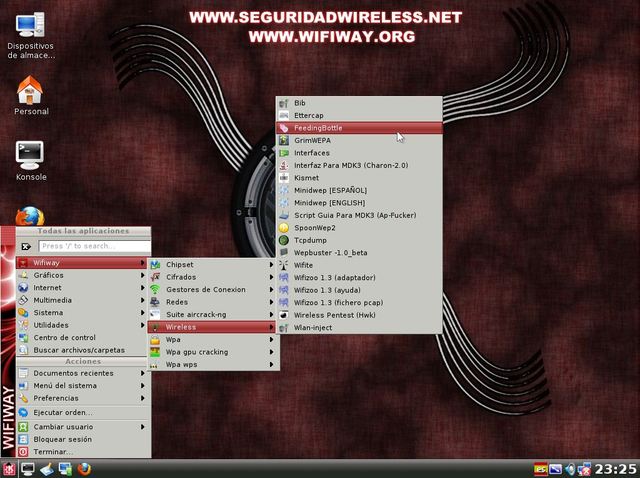The image size is (640, 478).
Task: Expand the Redes submenu
Action: point(213,302)
